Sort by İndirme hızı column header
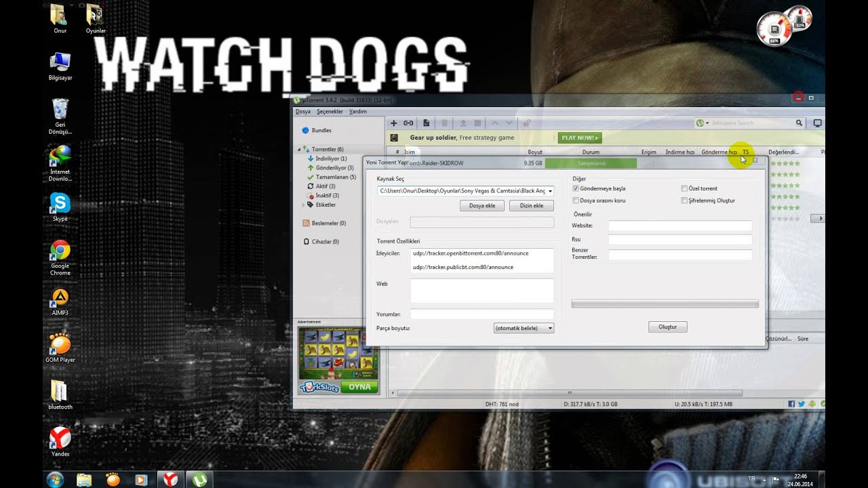868x488 pixels. 679,152
